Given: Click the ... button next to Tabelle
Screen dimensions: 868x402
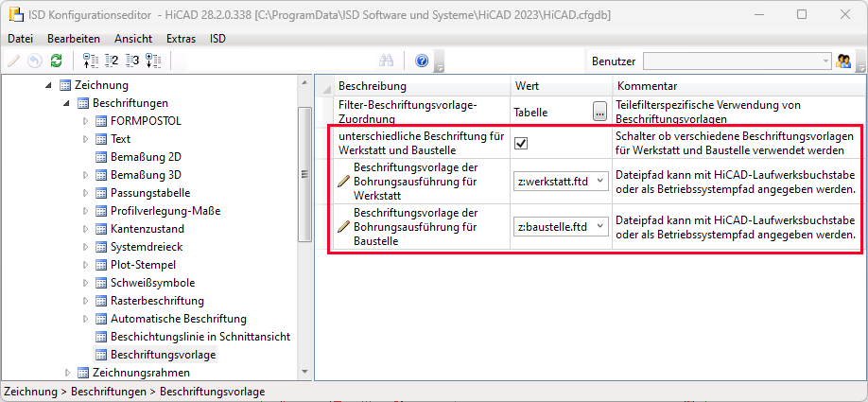Looking at the screenshot, I should pyautogui.click(x=599, y=112).
